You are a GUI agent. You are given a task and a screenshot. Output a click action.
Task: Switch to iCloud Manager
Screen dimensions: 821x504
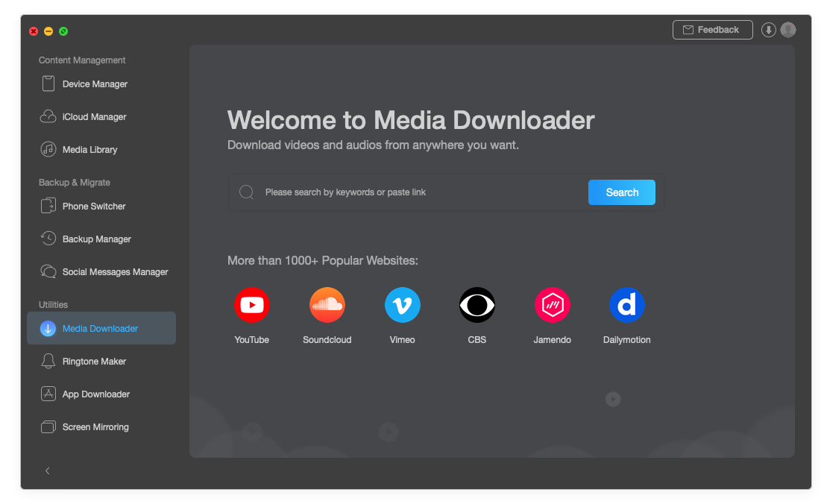(x=94, y=117)
